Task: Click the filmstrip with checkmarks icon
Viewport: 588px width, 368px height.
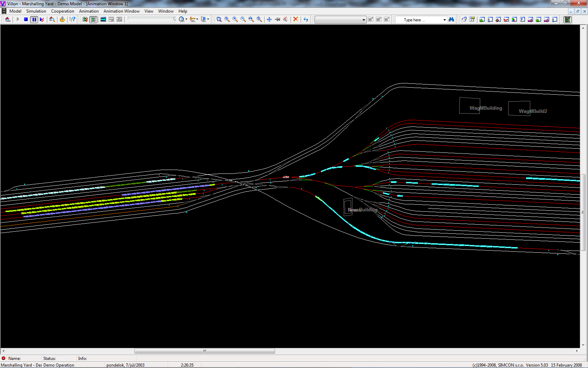Action: click(85, 20)
